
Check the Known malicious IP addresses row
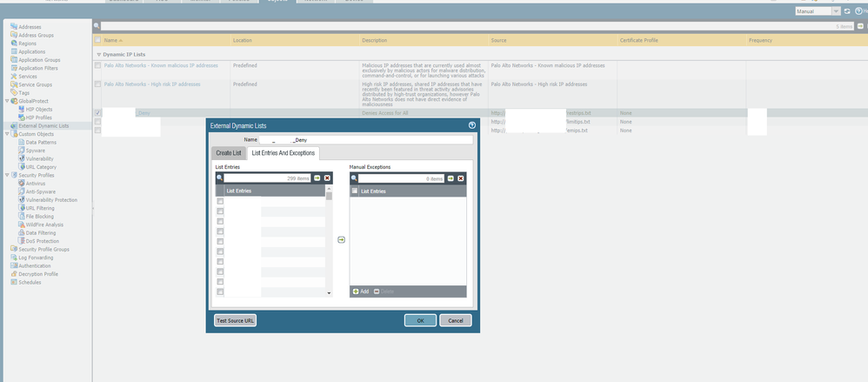pos(98,65)
